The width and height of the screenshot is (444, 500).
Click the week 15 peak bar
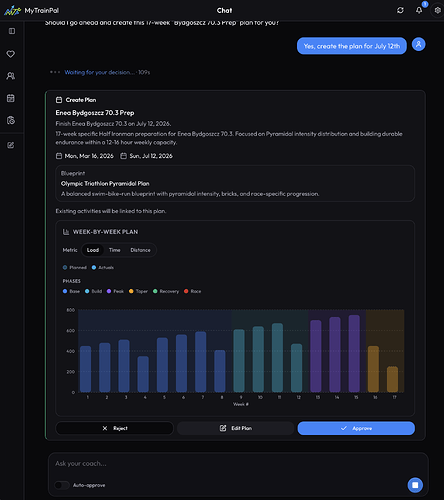354,353
